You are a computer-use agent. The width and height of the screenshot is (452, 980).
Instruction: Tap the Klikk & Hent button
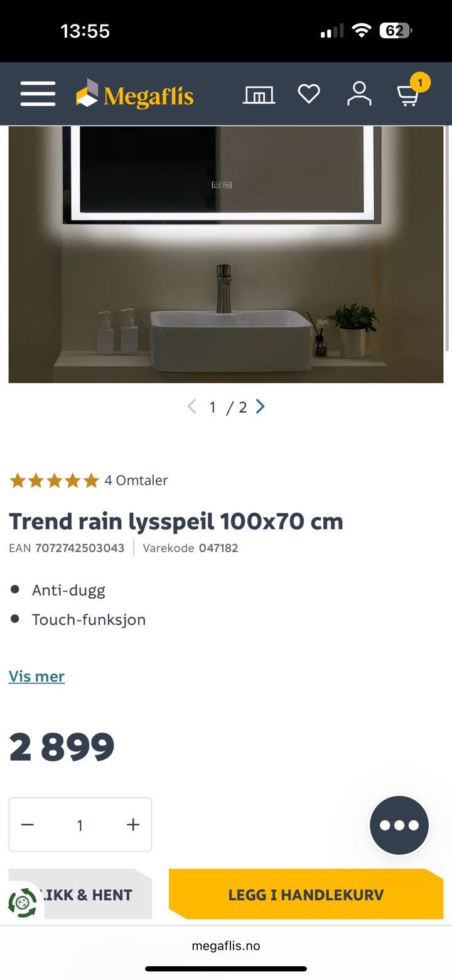point(80,894)
